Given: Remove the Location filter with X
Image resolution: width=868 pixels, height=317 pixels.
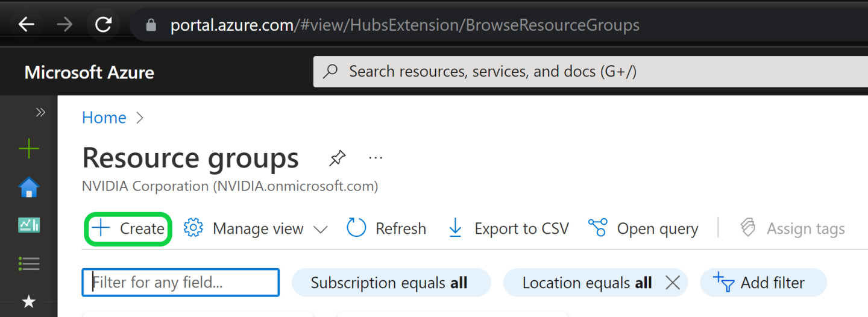Looking at the screenshot, I should pos(672,283).
